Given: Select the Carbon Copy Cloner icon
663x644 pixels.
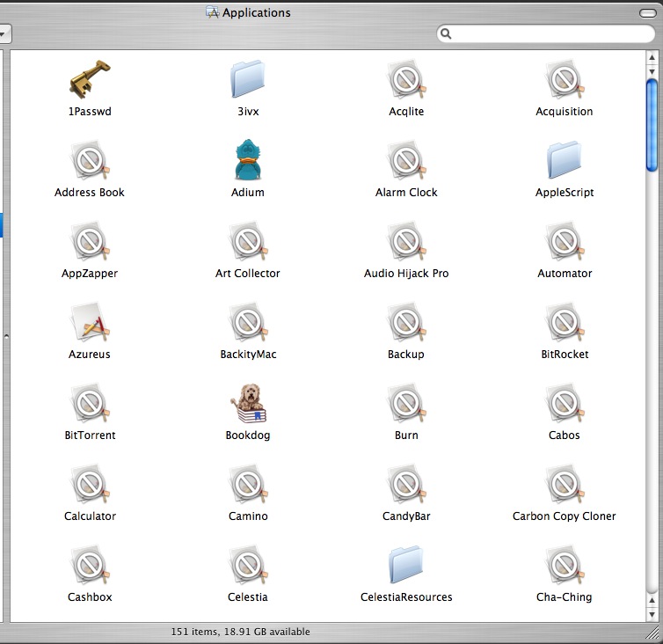Looking at the screenshot, I should [565, 484].
